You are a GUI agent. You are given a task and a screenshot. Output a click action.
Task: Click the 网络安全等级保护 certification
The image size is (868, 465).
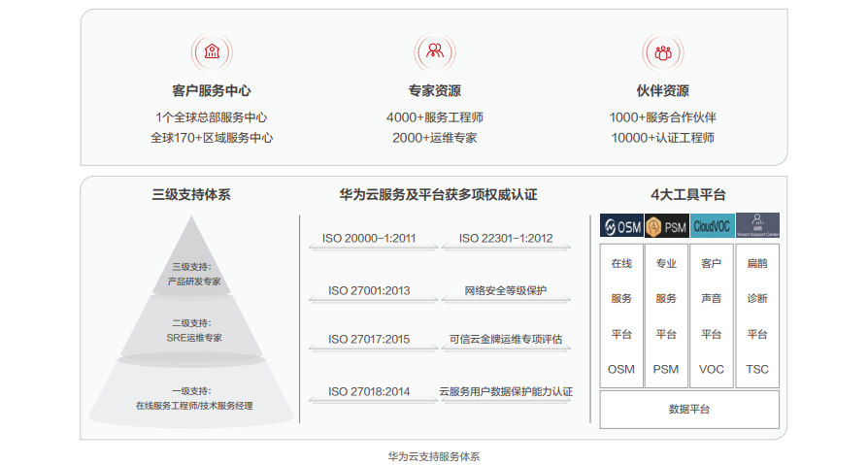(506, 290)
